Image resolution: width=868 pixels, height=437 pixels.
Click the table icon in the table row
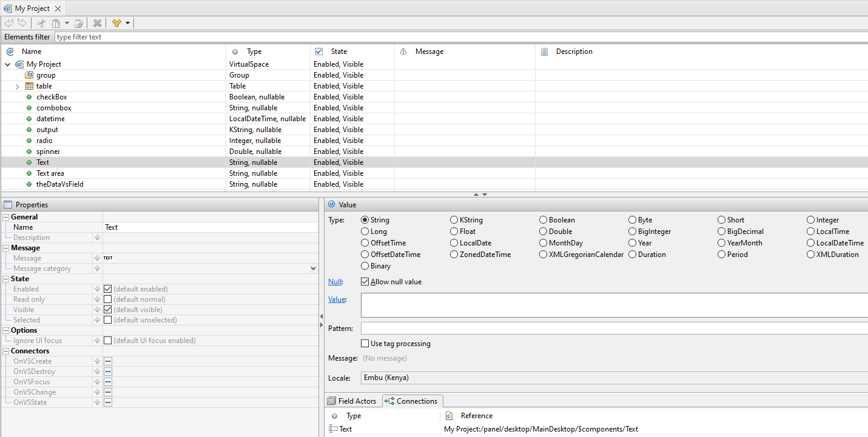point(29,86)
